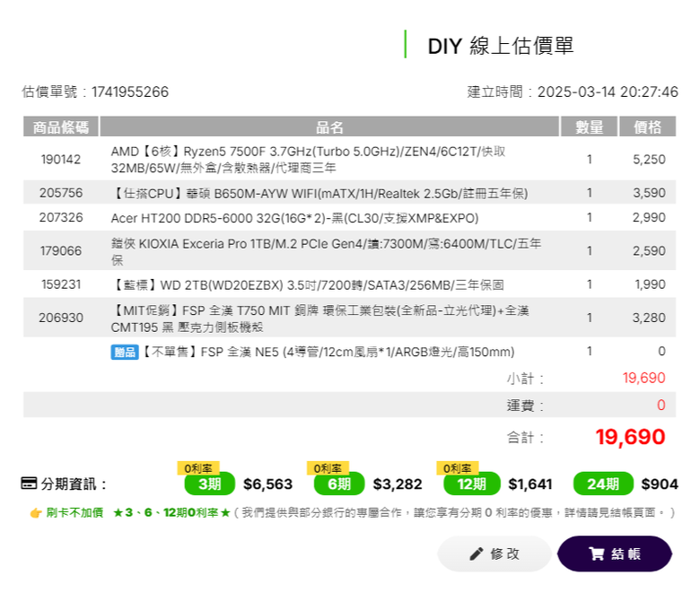Select the 12期 installment badge
This screenshot has height=593, width=700.
(x=472, y=484)
